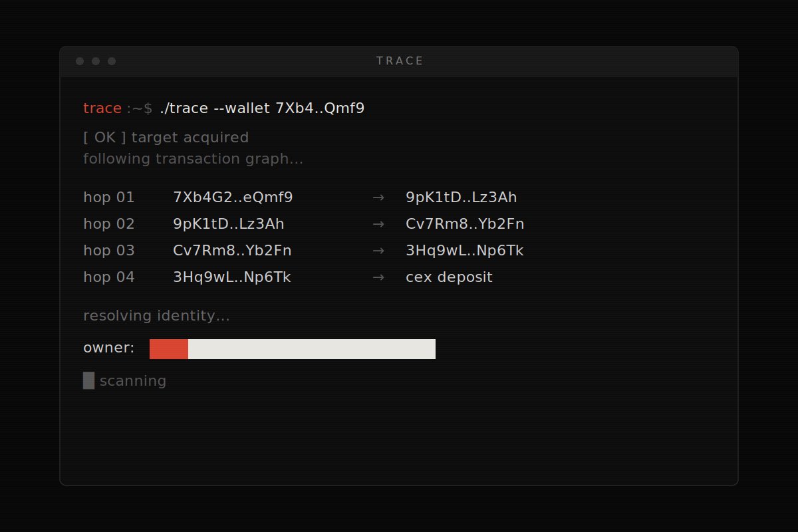Select the arrow in the hop 03 row

(x=378, y=251)
